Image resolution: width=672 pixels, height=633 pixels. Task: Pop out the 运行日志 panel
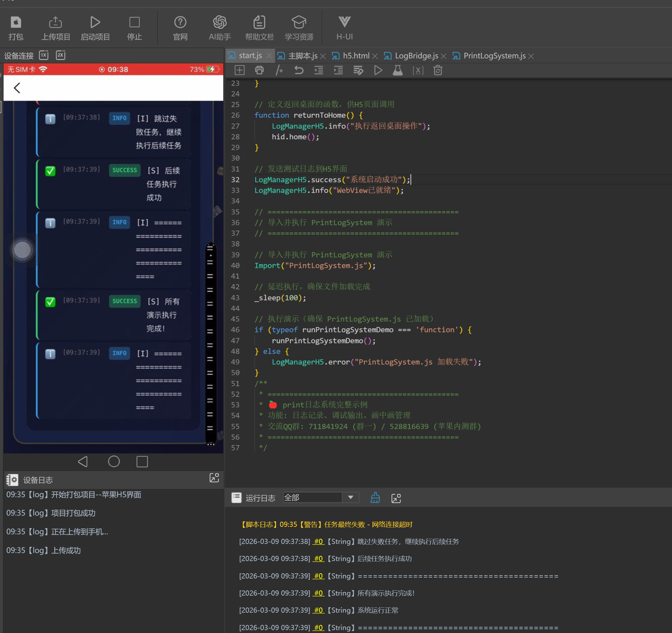point(396,498)
